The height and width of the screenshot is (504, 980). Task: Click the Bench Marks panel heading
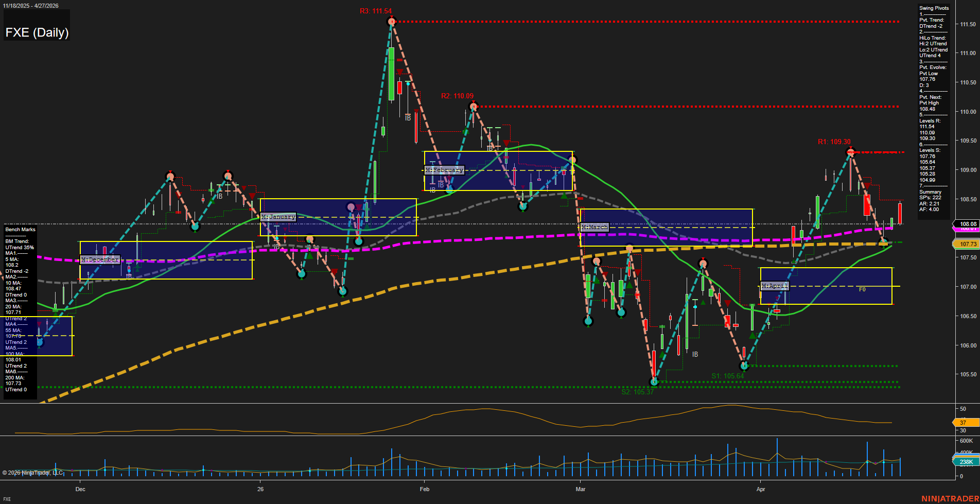point(20,230)
